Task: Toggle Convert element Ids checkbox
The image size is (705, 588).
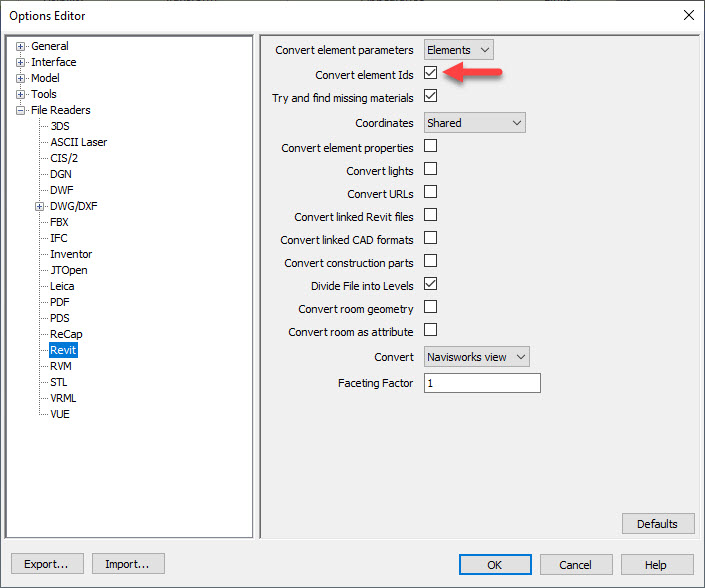Action: pos(431,74)
